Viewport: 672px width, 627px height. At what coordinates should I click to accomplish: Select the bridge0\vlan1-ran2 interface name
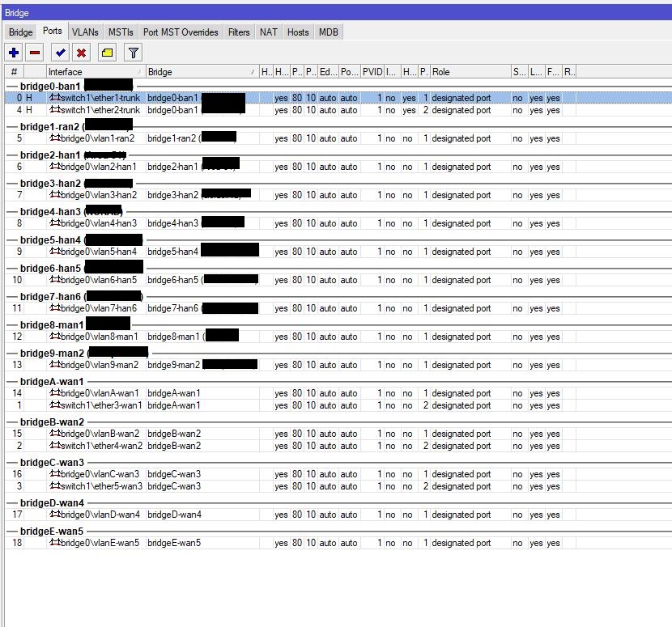pos(98,138)
